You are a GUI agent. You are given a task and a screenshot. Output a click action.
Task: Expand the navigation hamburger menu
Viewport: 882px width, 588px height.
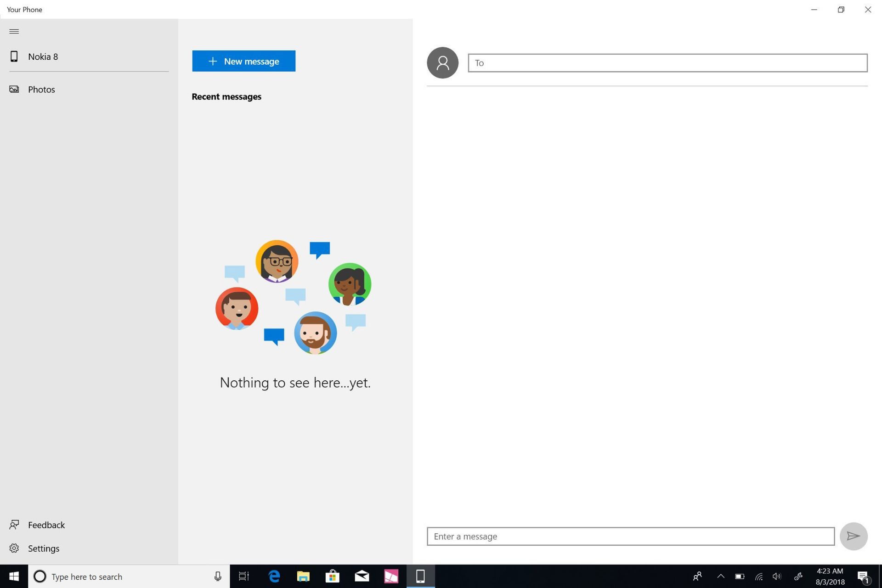[14, 31]
